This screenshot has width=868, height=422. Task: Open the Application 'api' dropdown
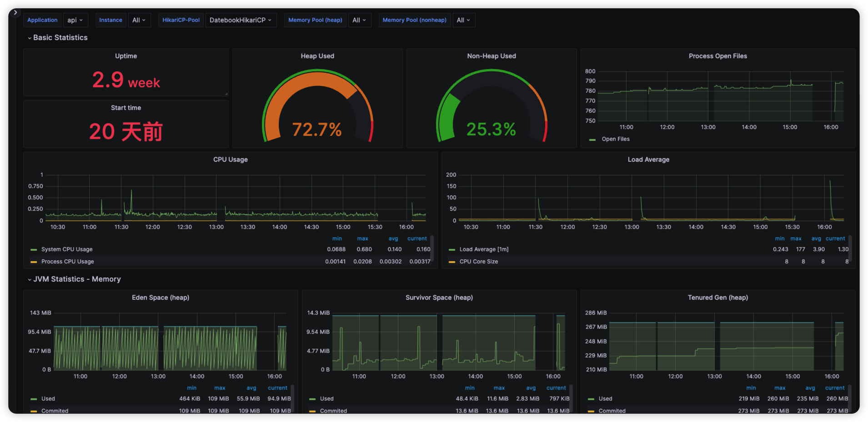coord(75,20)
